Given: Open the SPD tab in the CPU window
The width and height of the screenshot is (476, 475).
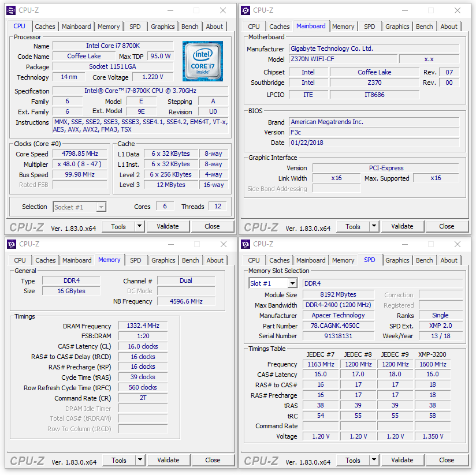Looking at the screenshot, I should tap(135, 27).
